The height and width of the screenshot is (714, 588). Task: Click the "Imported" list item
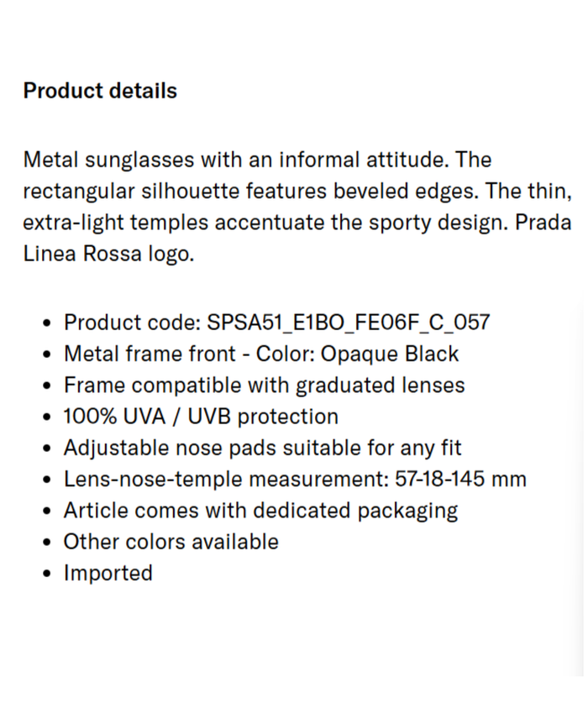(108, 574)
